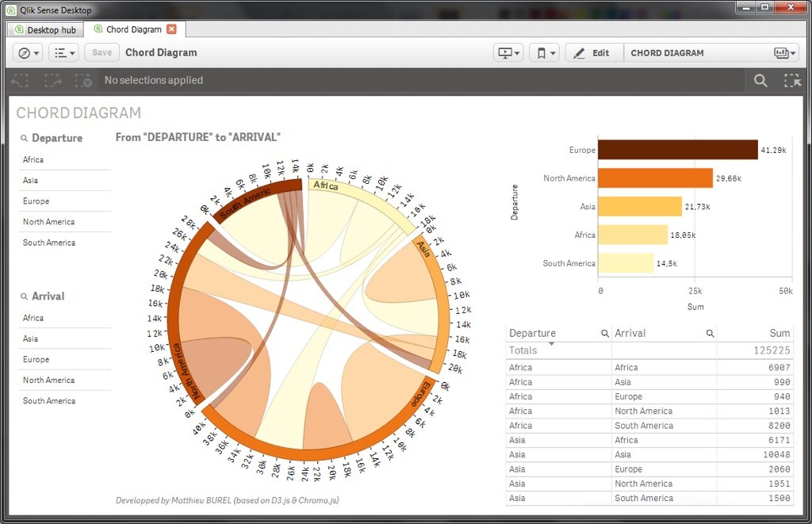Click the Edit sheet button

592,53
